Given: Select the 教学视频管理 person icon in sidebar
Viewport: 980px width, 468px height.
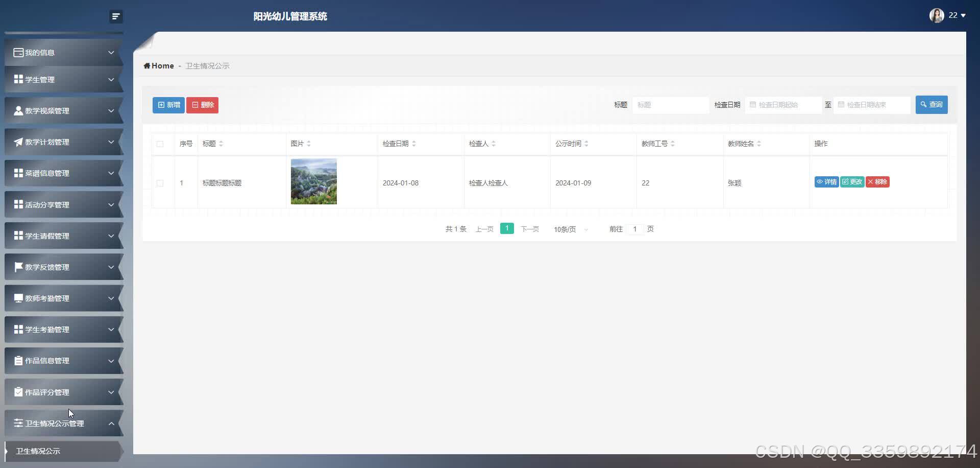Looking at the screenshot, I should pyautogui.click(x=18, y=111).
